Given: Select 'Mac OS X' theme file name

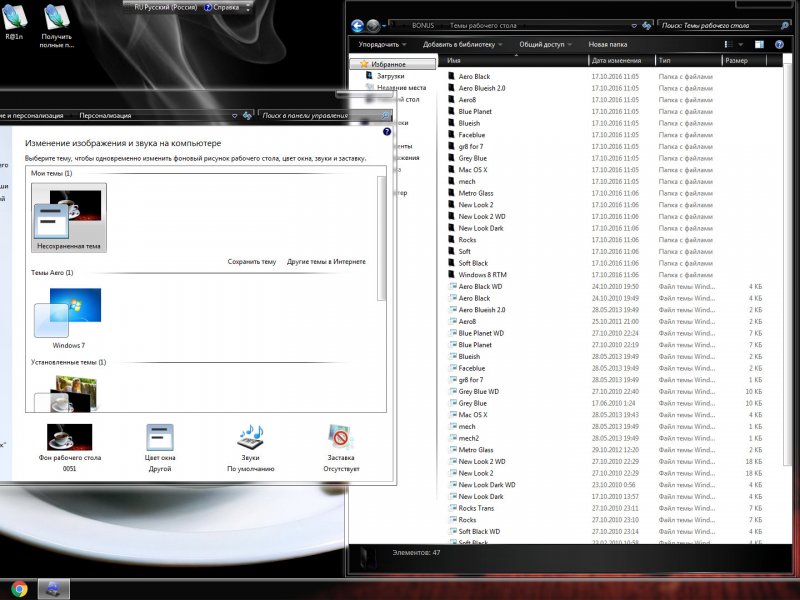Looking at the screenshot, I should tap(473, 415).
